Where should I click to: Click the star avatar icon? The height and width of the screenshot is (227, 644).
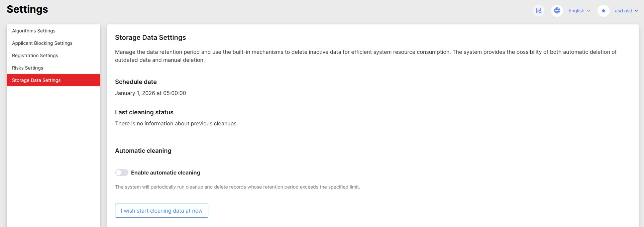pos(604,11)
